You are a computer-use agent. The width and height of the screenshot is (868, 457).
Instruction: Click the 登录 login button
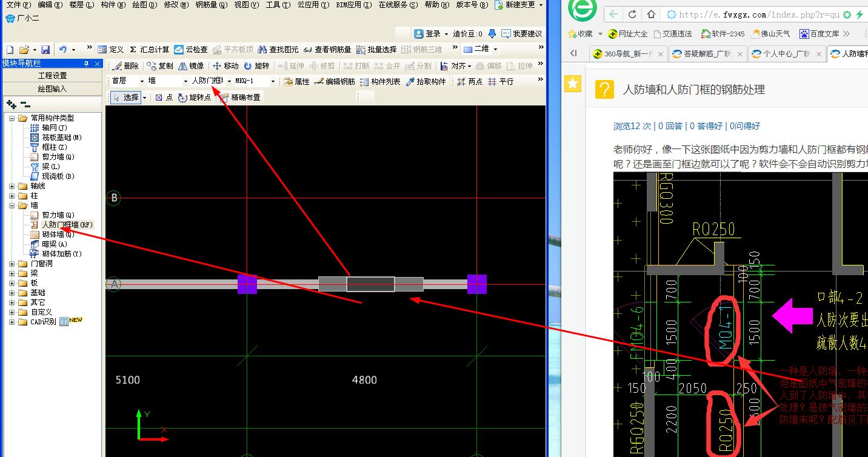(431, 34)
